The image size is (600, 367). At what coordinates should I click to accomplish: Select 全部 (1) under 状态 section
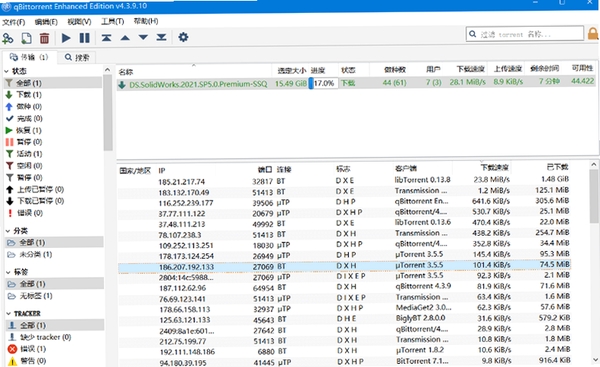(x=53, y=83)
